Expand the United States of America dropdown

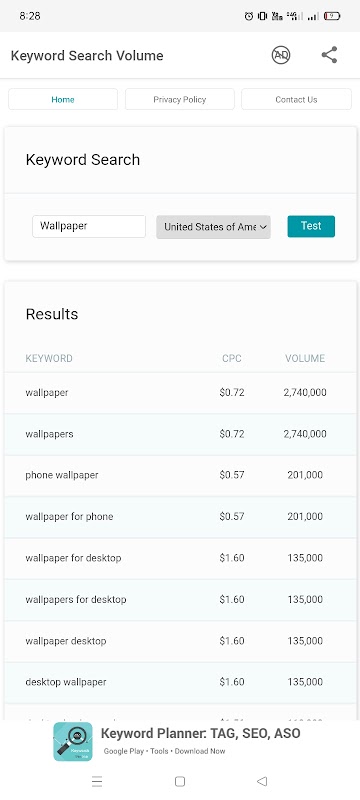(214, 227)
